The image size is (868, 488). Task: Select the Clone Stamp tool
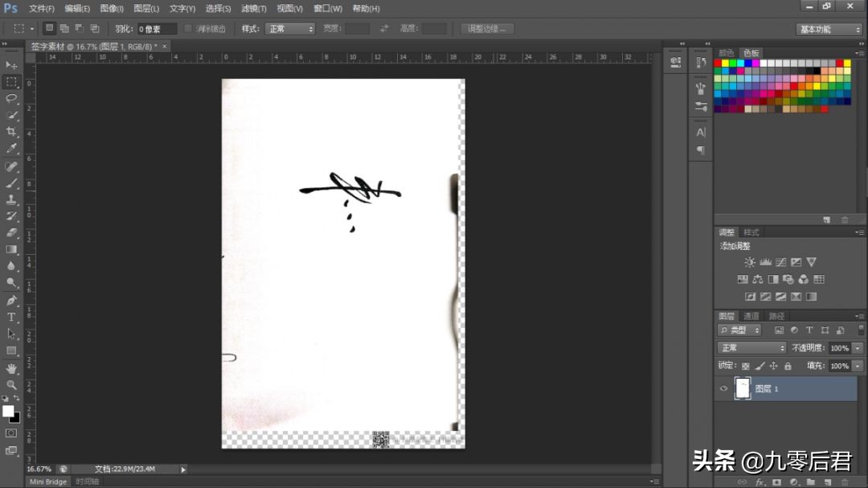11,199
